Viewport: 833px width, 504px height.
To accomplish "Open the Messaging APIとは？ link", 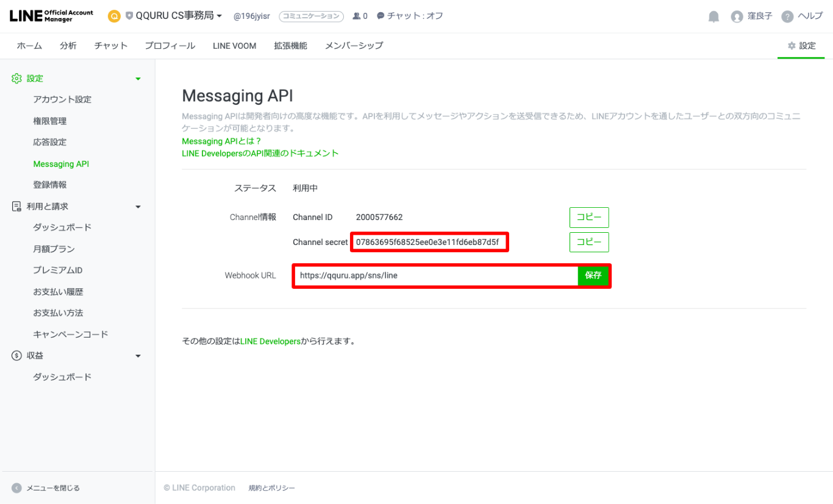I will click(221, 141).
